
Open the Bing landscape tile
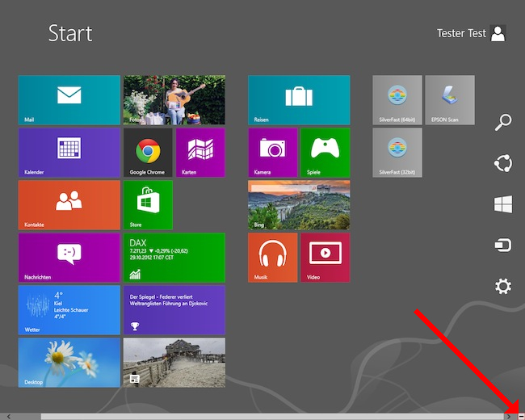click(299, 205)
